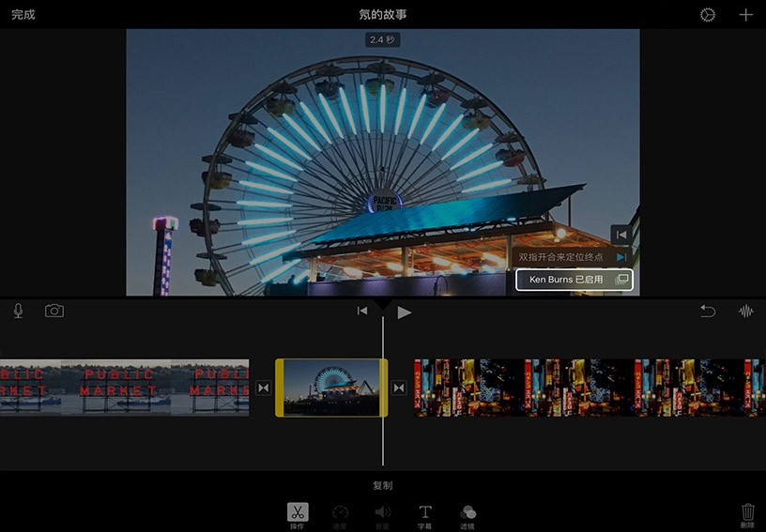The width and height of the screenshot is (766, 532).
Task: Disable the Ken Burns 已启用 toggle
Action: (x=574, y=280)
